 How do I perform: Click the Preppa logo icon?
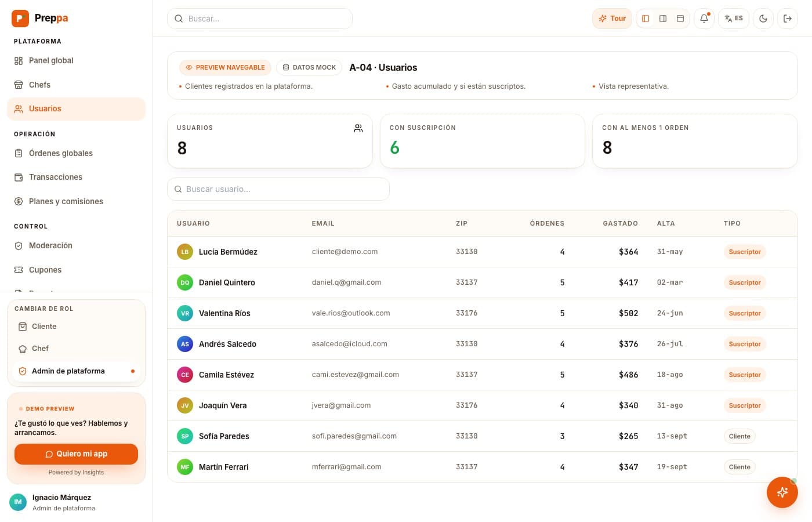(20, 19)
